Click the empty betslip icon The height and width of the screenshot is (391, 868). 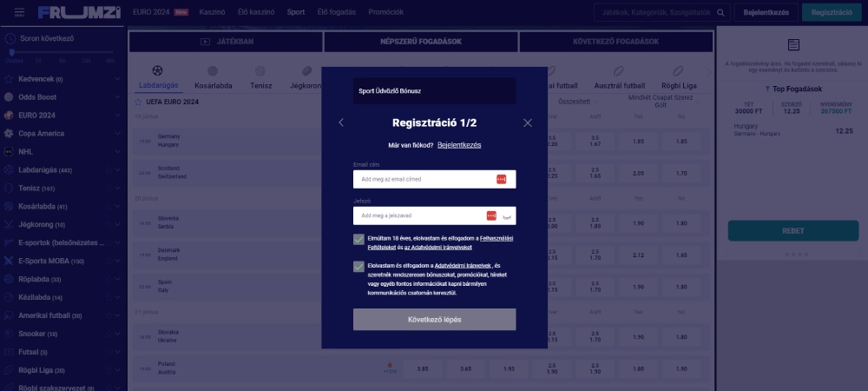[x=793, y=45]
